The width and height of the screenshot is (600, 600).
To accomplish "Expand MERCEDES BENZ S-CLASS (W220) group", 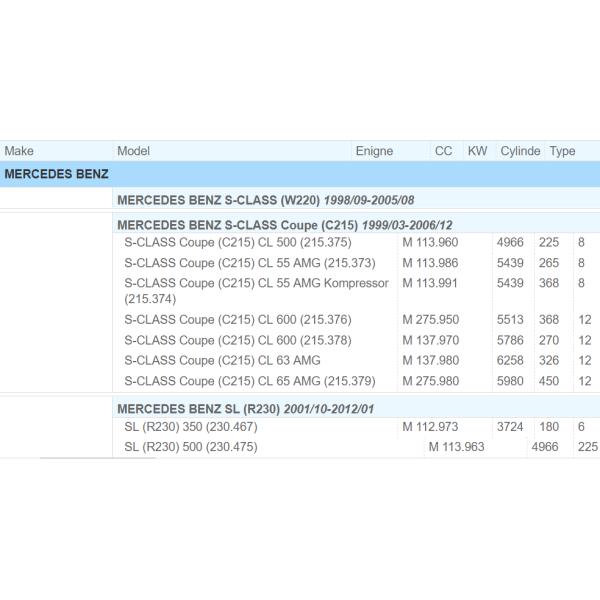I will 265,200.
